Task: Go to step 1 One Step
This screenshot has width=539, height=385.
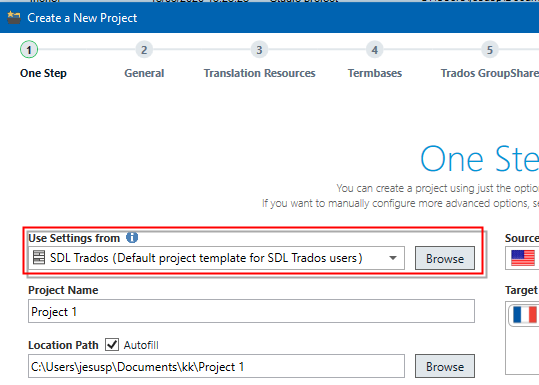Action: pos(29,50)
